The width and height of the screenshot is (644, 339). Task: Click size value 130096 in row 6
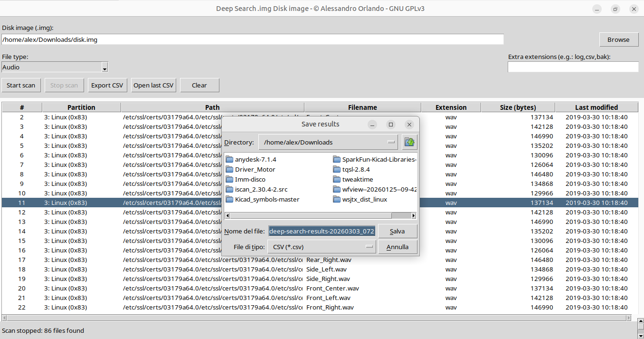[542, 155]
